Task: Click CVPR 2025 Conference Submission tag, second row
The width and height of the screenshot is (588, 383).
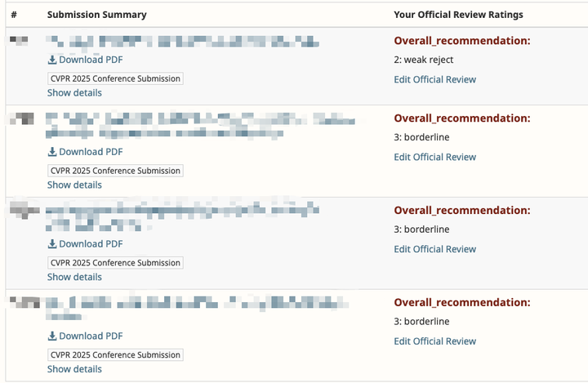Action: (115, 171)
